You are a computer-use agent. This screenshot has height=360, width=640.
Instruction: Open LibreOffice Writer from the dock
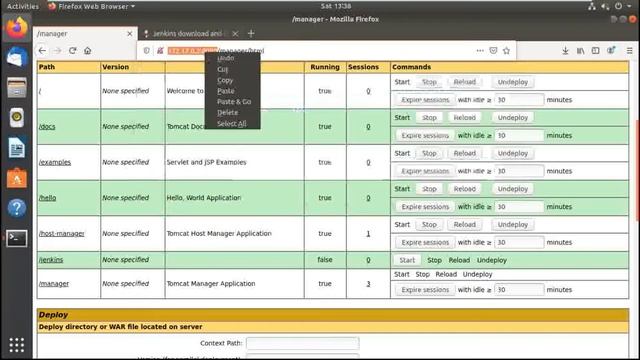pyautogui.click(x=17, y=148)
